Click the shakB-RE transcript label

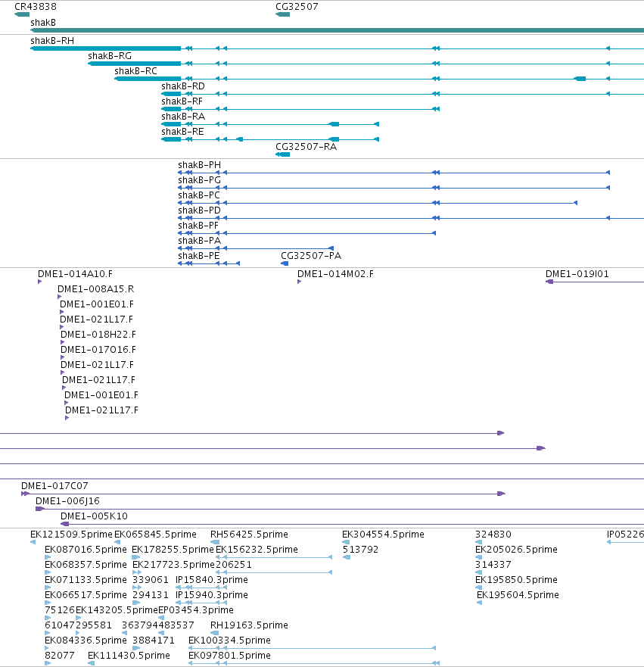(x=182, y=132)
